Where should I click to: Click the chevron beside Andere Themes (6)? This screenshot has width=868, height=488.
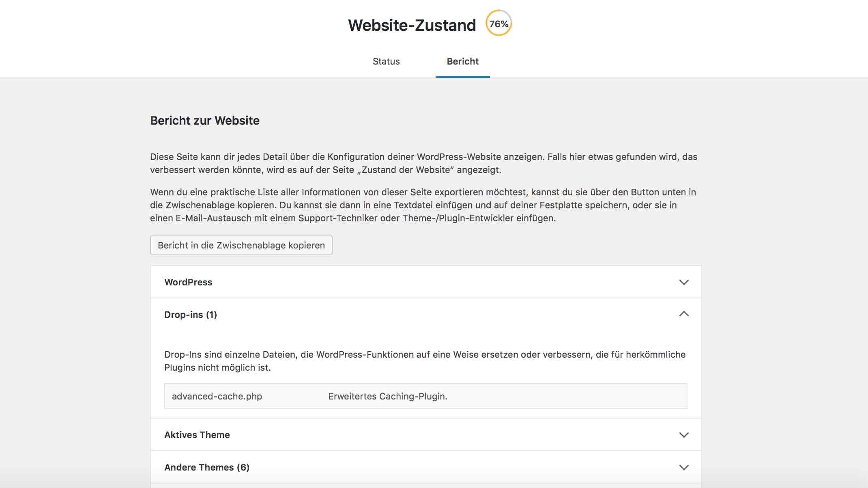click(685, 467)
